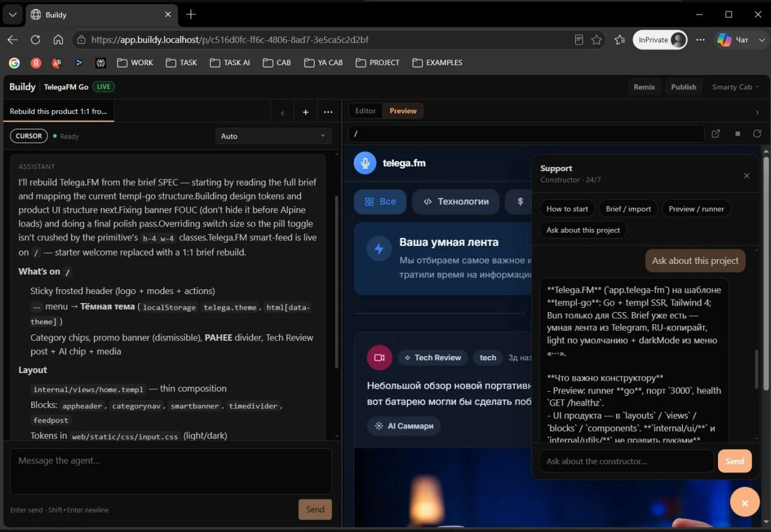Screen dimensions: 771x532
Task: Open the reader view icon in address bar
Action: 579,40
